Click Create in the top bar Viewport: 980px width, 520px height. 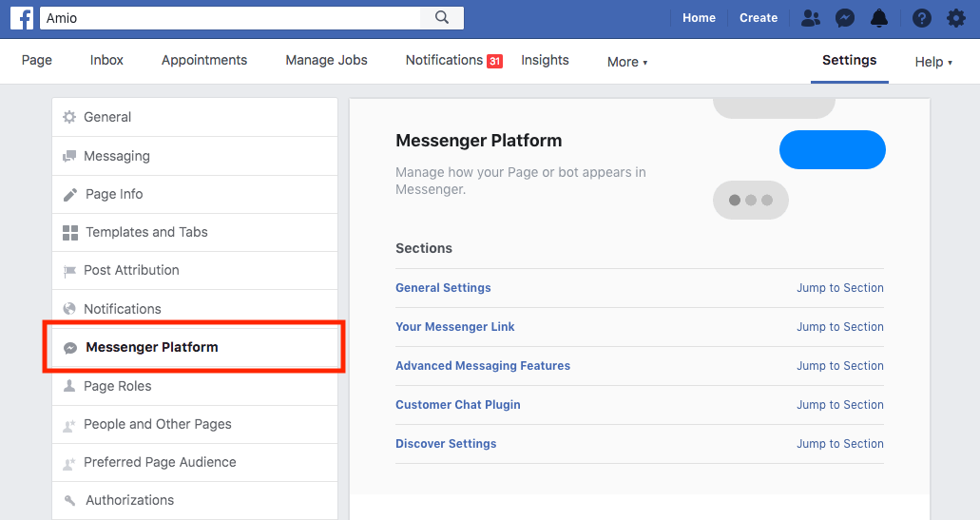759,18
